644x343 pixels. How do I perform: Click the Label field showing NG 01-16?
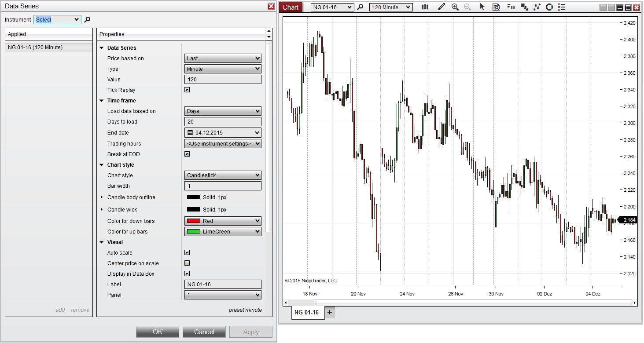[223, 285]
